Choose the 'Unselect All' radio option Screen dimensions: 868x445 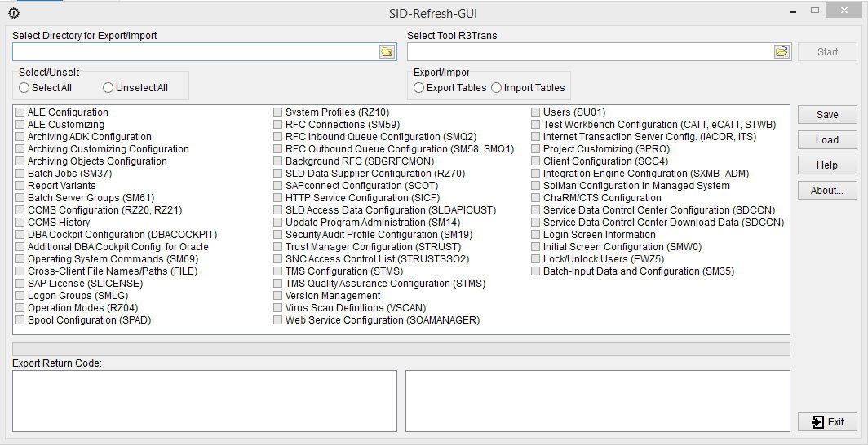pos(108,88)
